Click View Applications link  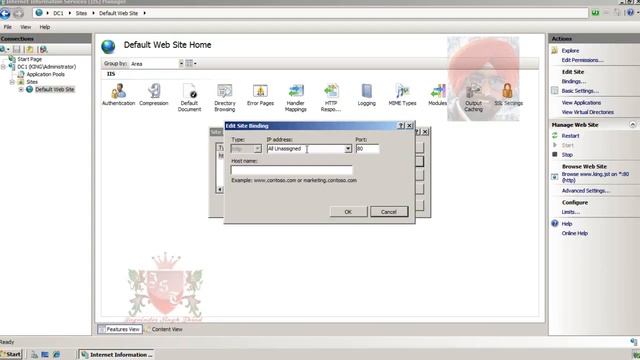click(581, 102)
